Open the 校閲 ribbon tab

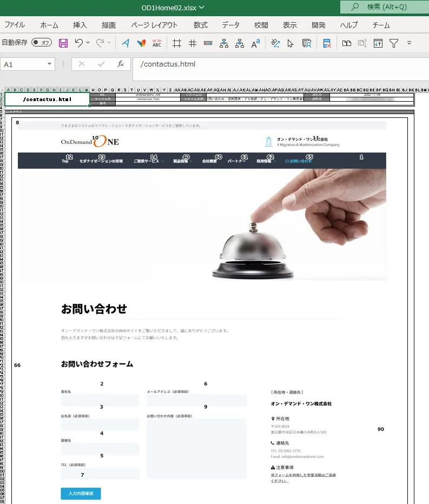coord(261,25)
